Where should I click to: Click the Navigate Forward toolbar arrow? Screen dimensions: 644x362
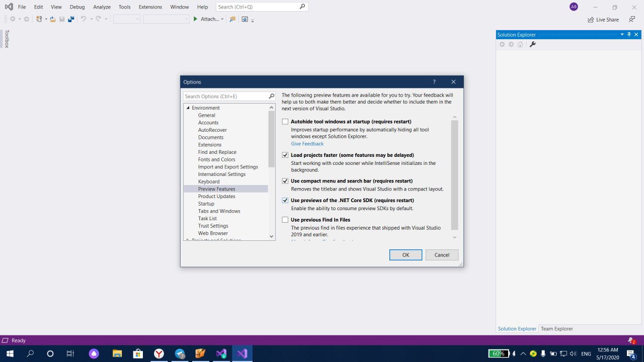point(26,19)
